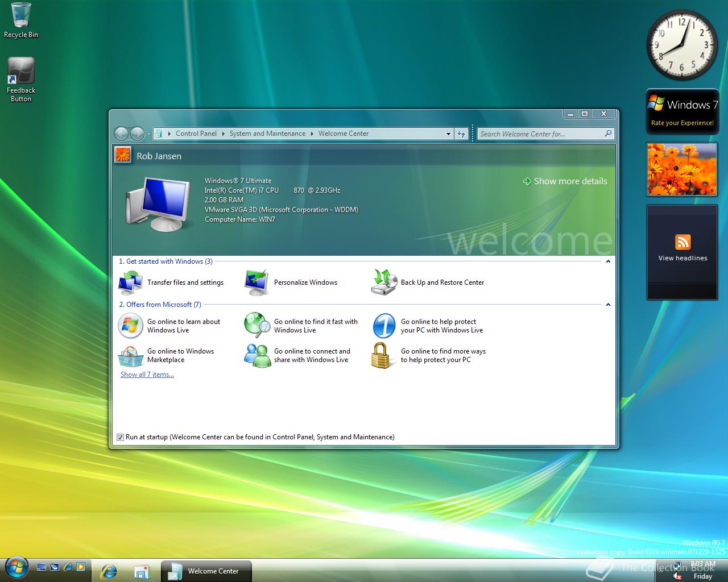Open the Recycle Bin desktop icon
The width and height of the screenshot is (728, 582).
[x=21, y=20]
